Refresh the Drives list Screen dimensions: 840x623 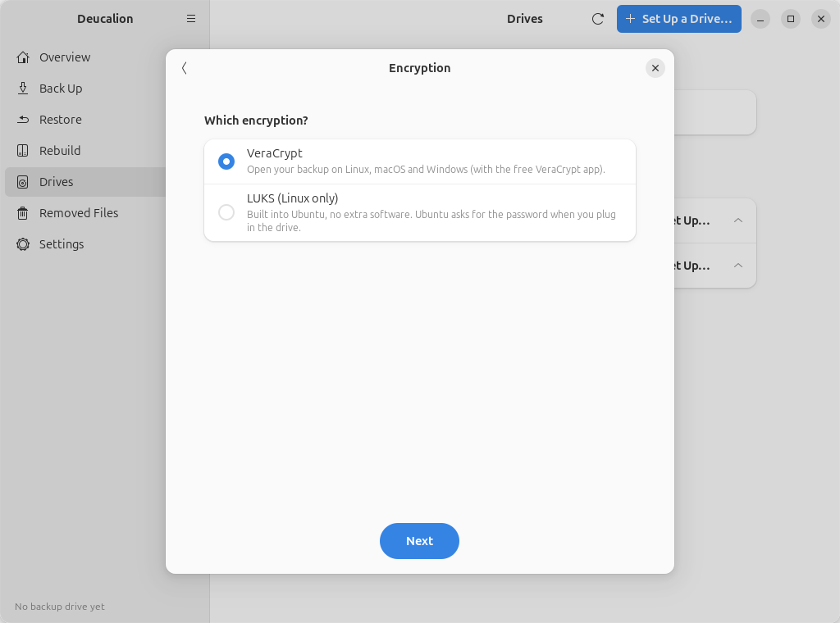[x=598, y=19]
